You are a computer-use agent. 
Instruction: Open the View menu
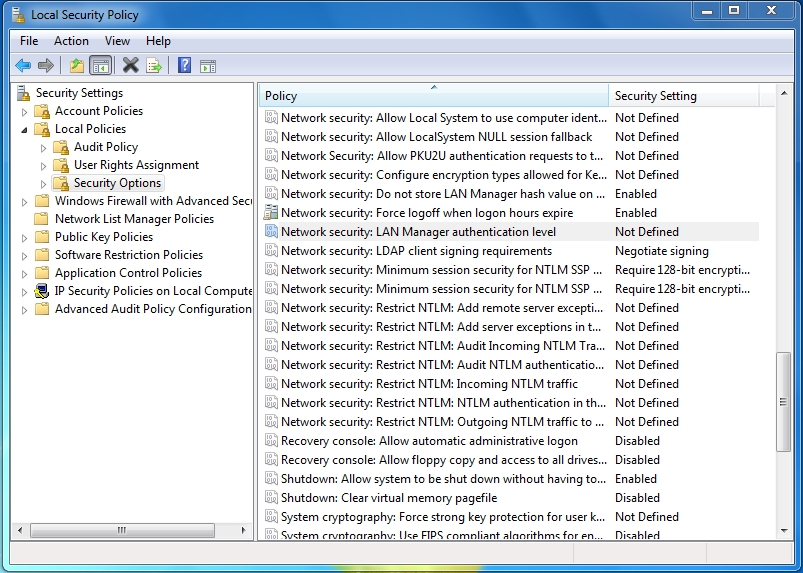tap(117, 41)
